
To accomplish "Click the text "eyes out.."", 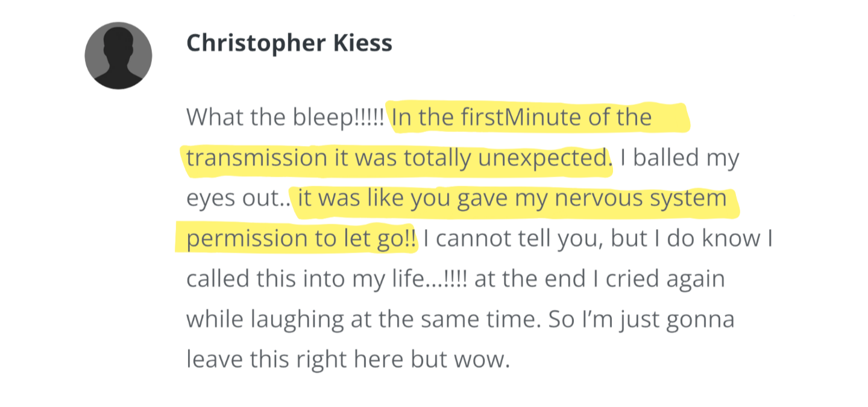I will (x=238, y=198).
